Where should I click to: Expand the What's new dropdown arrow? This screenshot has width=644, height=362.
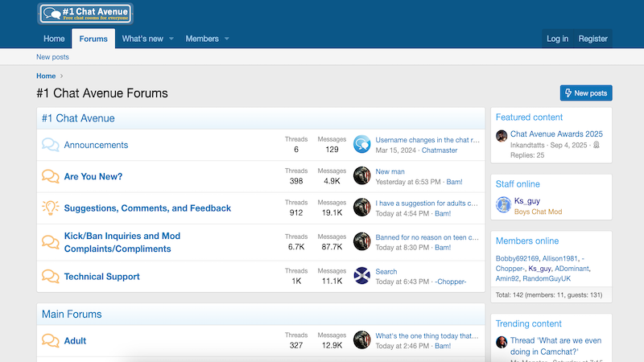pos(171,39)
